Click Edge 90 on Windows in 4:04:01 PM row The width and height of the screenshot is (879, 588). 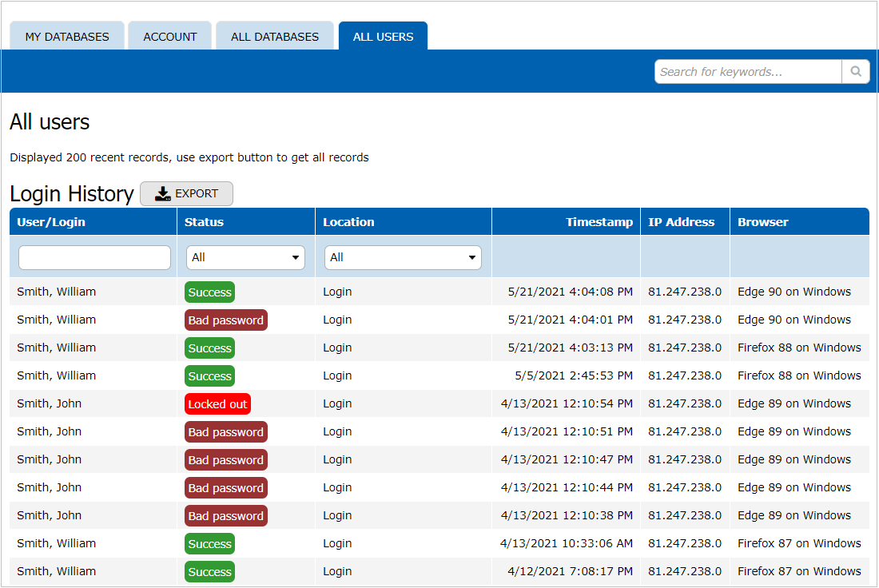click(x=794, y=320)
